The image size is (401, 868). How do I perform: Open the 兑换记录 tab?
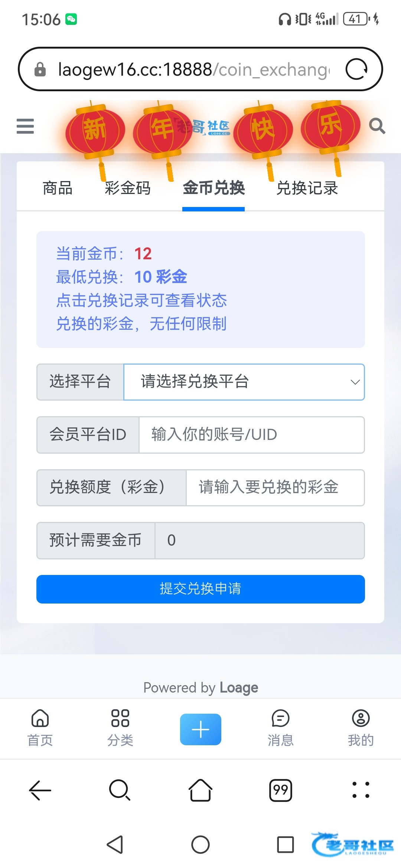click(307, 188)
